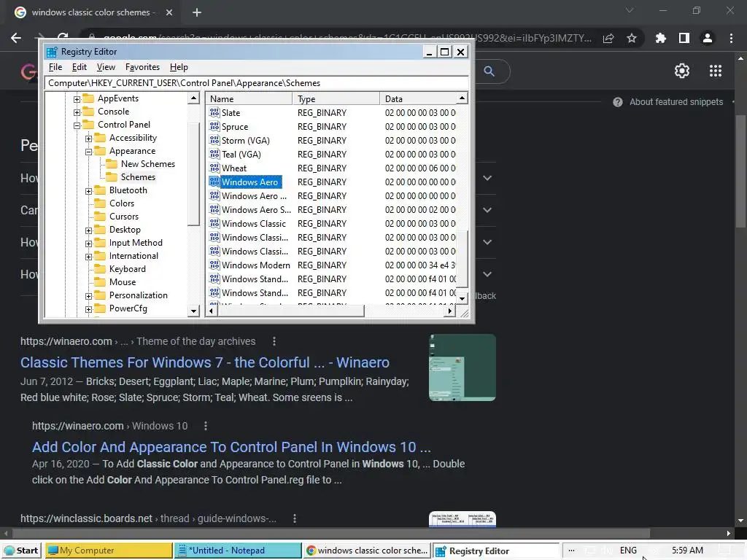Click the Google search magnifier icon
The width and height of the screenshot is (747, 560).
pyautogui.click(x=489, y=71)
